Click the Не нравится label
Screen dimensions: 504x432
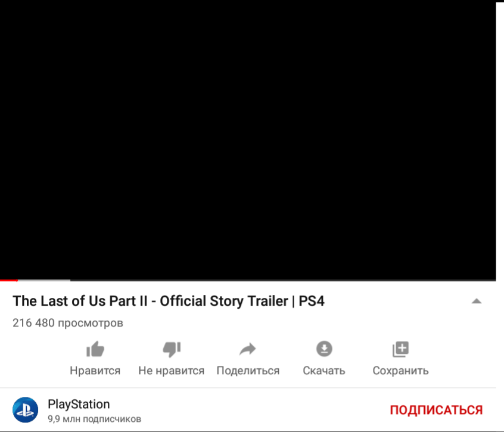[172, 371]
